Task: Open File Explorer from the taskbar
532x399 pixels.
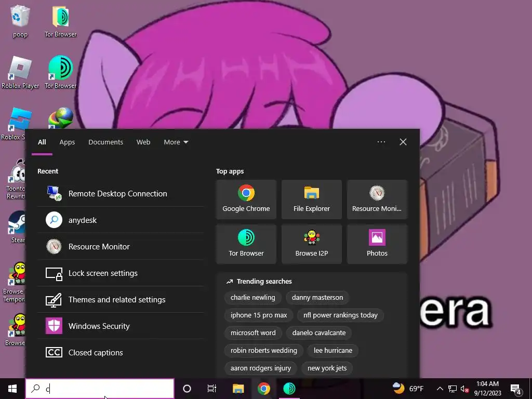Action: pyautogui.click(x=238, y=389)
